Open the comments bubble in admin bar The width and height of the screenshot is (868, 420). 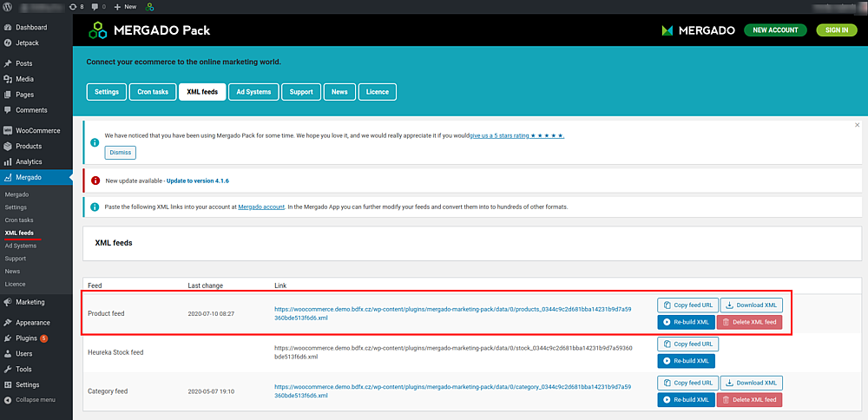tap(98, 7)
